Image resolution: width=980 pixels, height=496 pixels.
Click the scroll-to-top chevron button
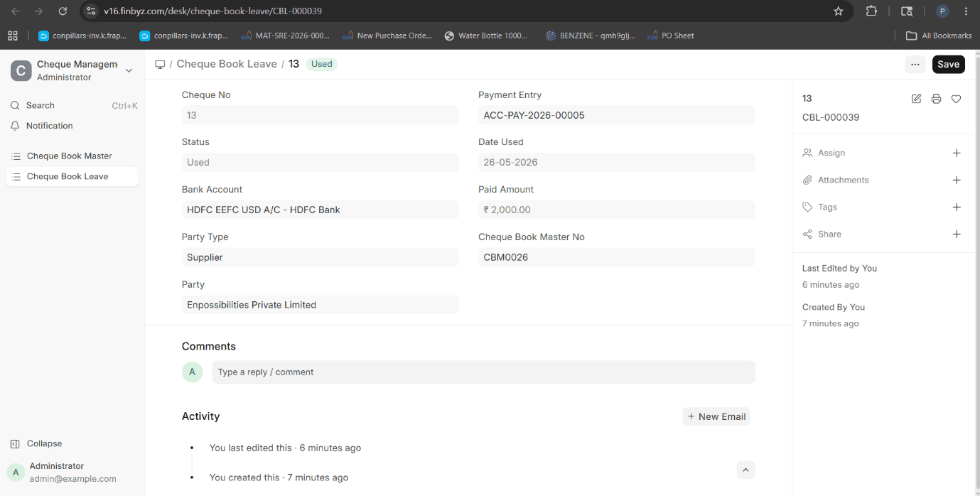click(745, 470)
